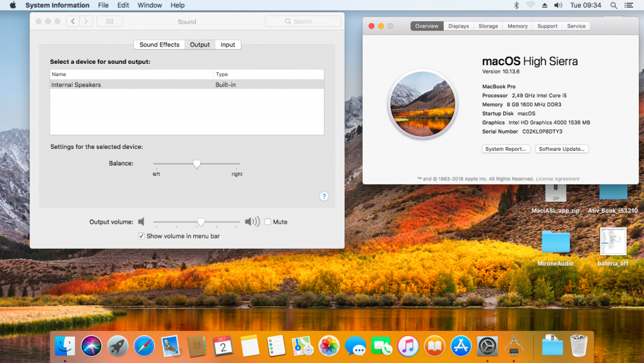This screenshot has width=644, height=363.
Task: Open the Edit menu
Action: [123, 5]
